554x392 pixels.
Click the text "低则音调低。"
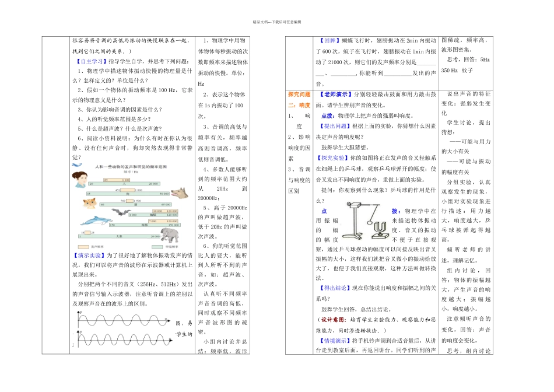pos(214,159)
